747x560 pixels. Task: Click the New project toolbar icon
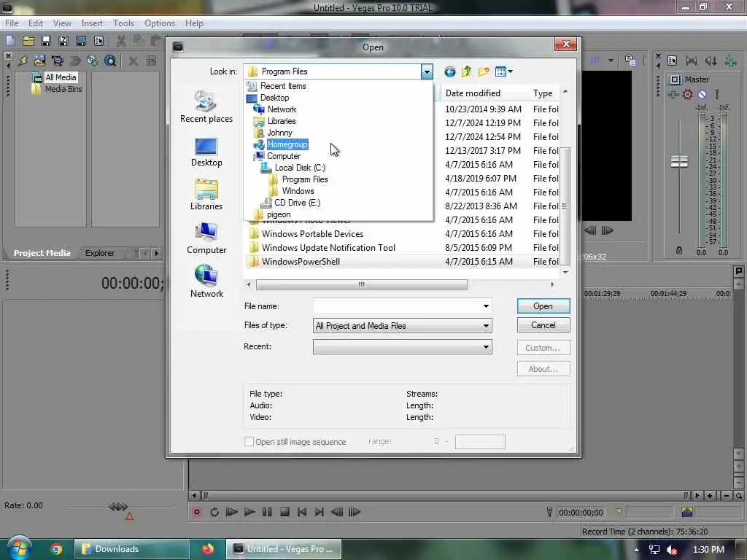click(x=10, y=41)
